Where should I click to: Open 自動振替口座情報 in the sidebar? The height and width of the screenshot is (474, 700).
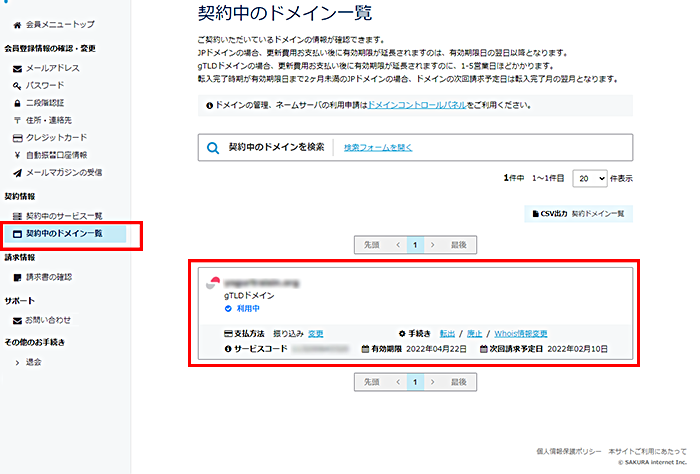pyautogui.click(x=57, y=155)
